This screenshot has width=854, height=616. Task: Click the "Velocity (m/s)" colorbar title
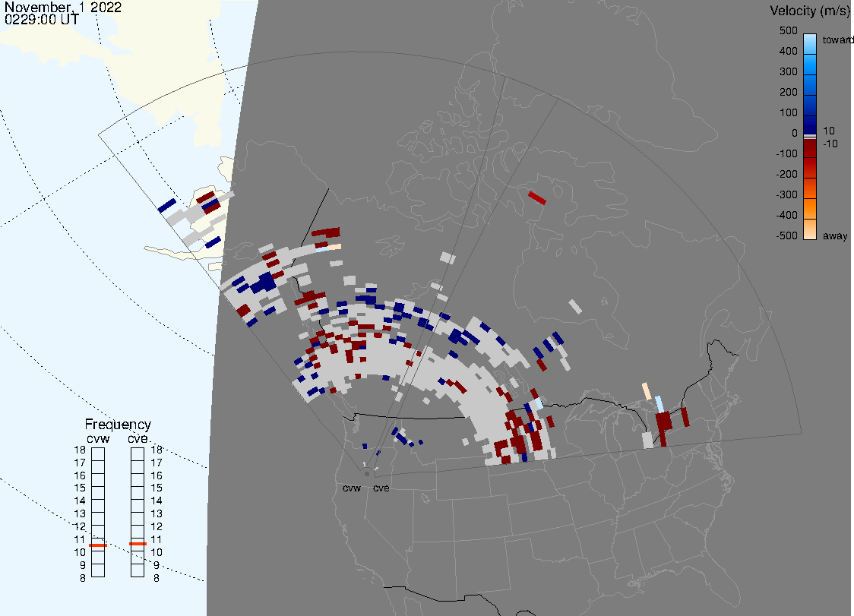tap(808, 11)
